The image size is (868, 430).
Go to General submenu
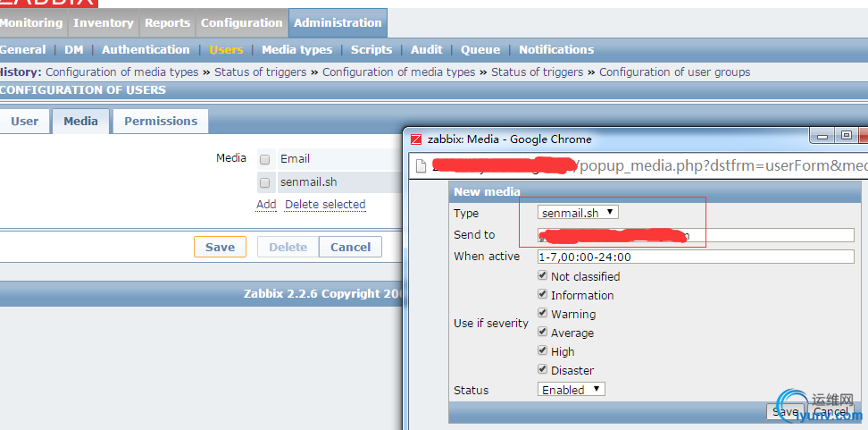(22, 50)
